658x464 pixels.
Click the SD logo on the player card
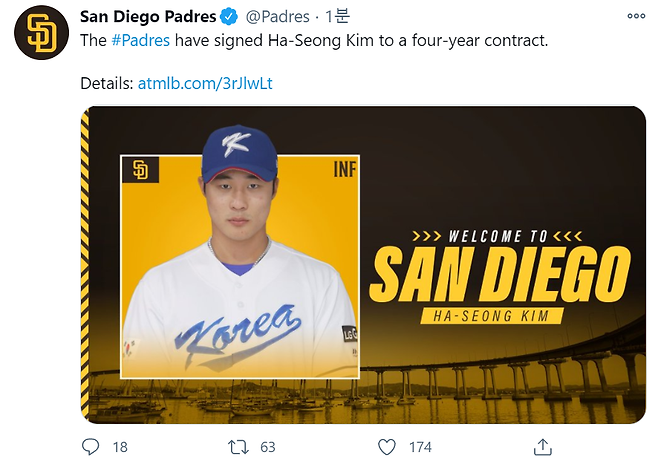[140, 170]
